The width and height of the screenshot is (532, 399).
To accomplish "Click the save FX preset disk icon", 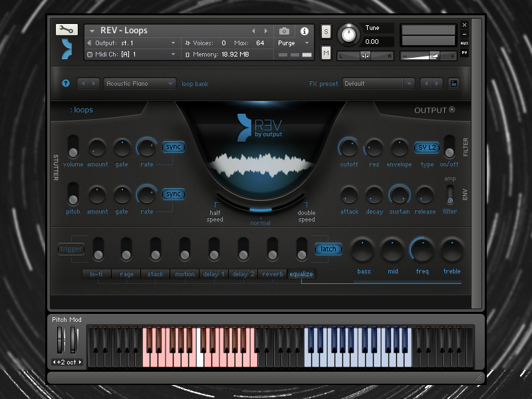I will [x=454, y=84].
